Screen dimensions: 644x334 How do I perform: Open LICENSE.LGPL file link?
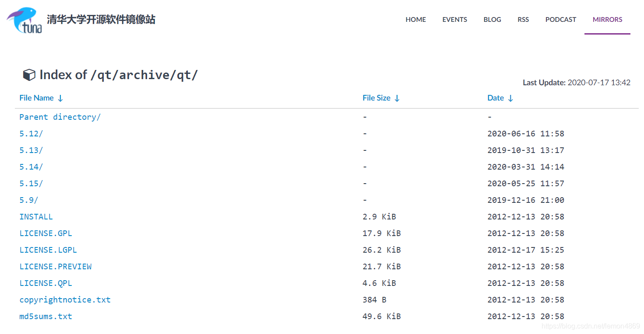48,250
